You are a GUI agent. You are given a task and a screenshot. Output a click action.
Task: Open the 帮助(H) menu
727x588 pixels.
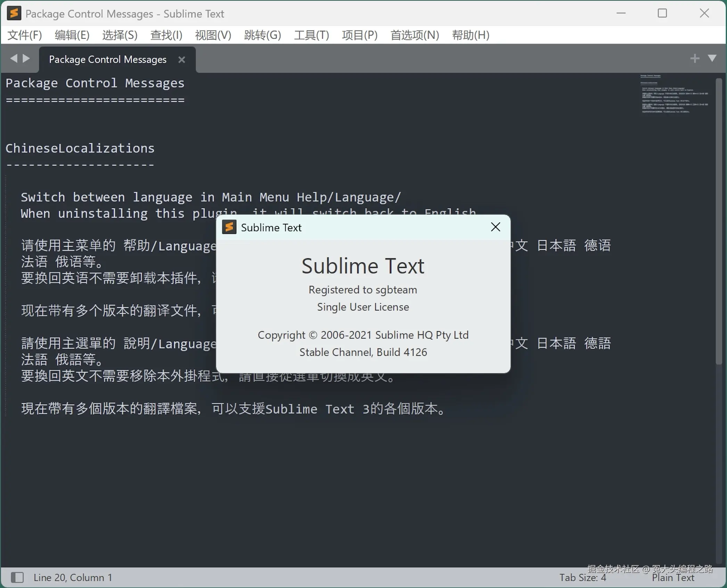(x=471, y=35)
